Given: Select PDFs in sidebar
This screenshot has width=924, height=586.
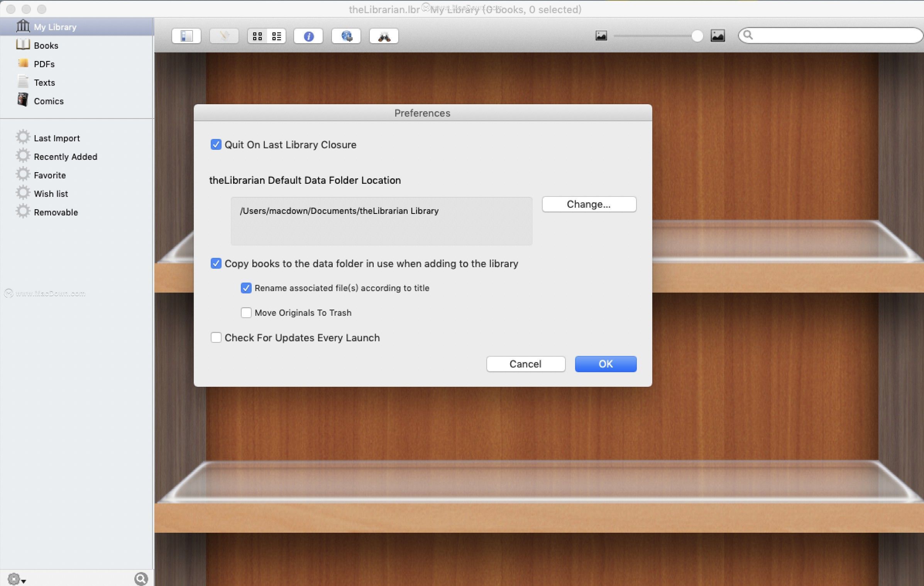Looking at the screenshot, I should [77, 64].
